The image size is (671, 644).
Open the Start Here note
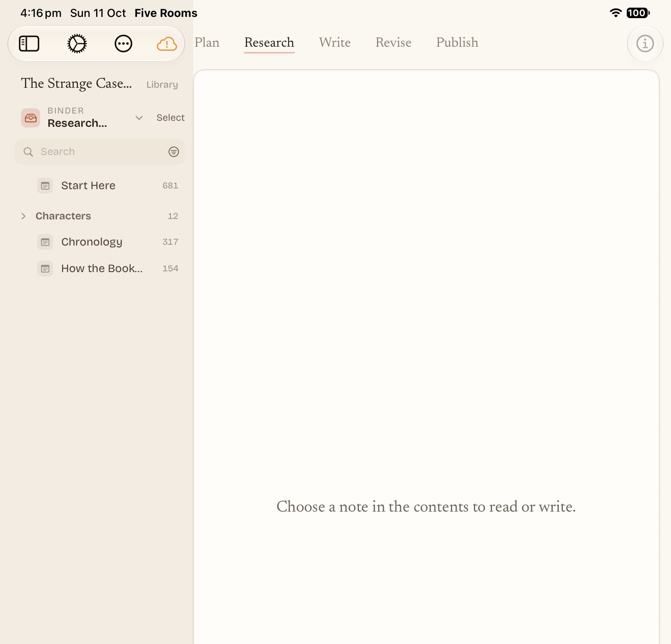pyautogui.click(x=100, y=186)
